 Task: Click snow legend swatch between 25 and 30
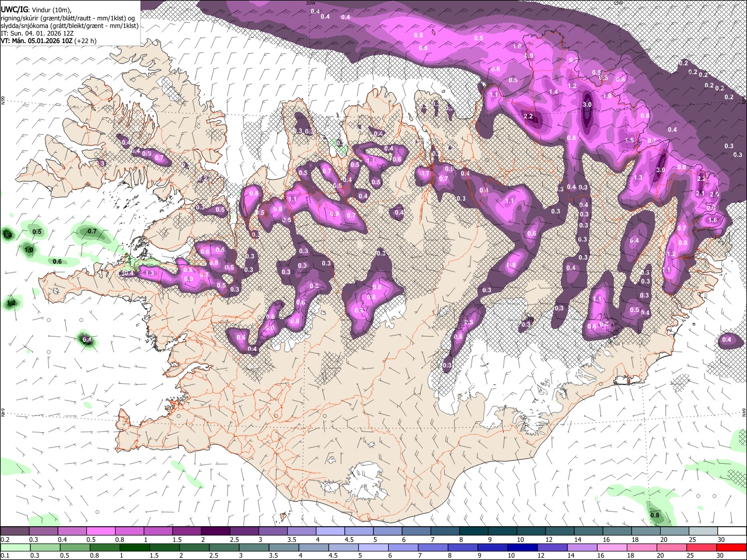703,531
